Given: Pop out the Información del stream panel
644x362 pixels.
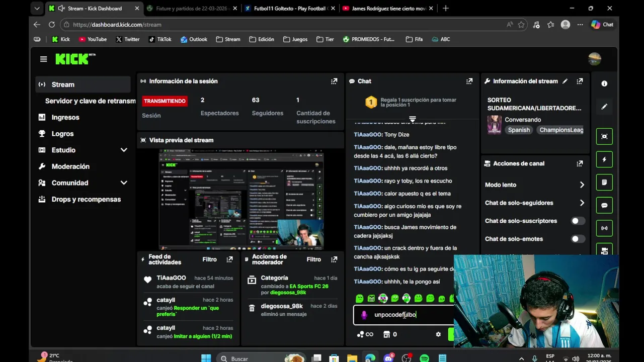Looking at the screenshot, I should (x=580, y=81).
